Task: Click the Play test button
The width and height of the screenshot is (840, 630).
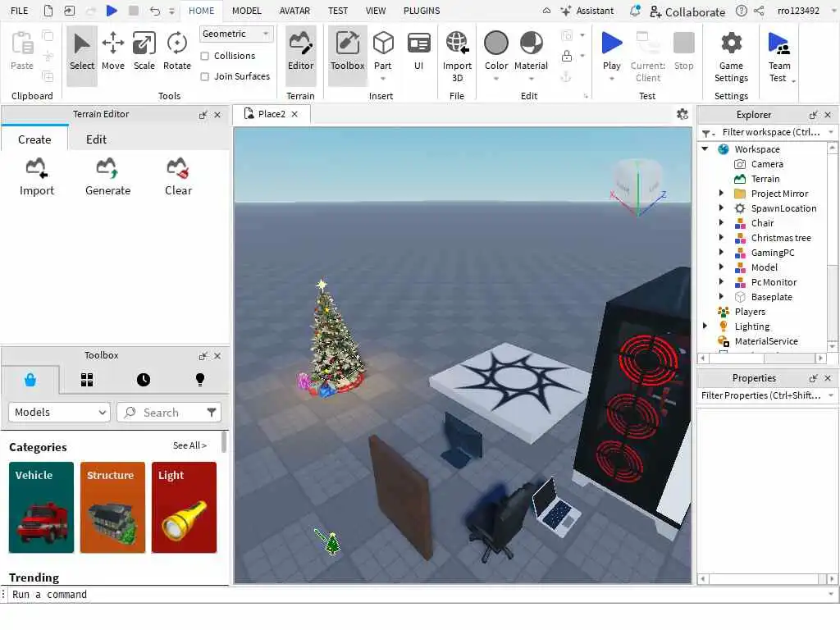Action: (611, 50)
